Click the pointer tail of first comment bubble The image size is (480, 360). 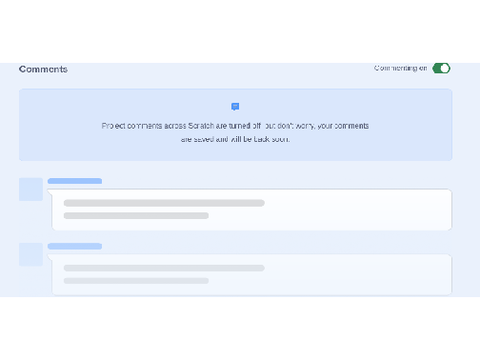pyautogui.click(x=50, y=192)
